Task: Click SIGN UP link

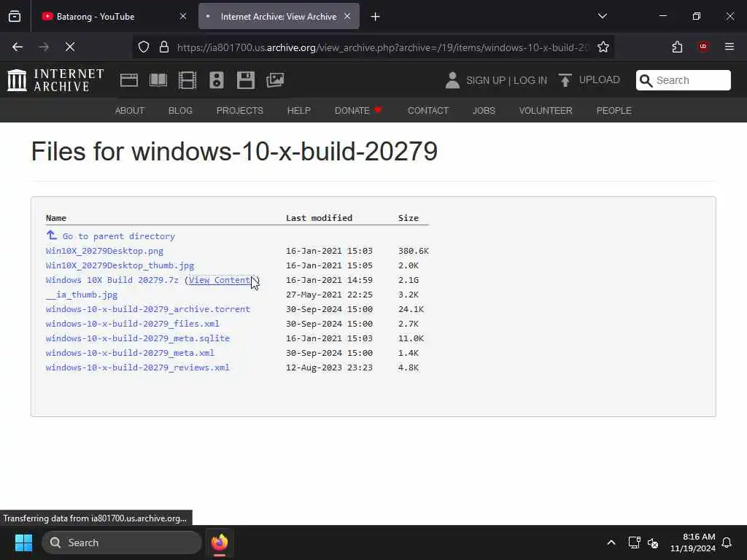Action: pyautogui.click(x=485, y=80)
